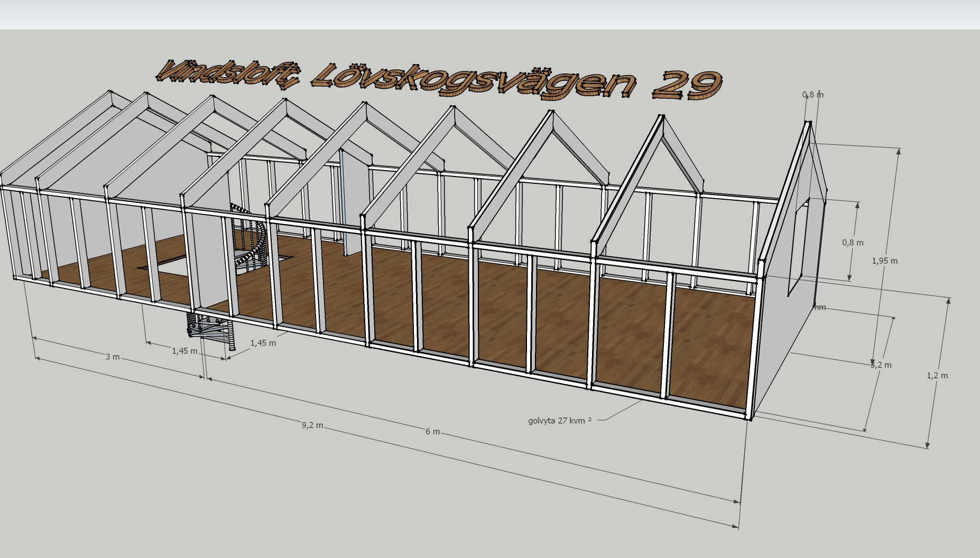The height and width of the screenshot is (558, 980).
Task: Pick the 1,95 m height dimension label
Action: point(884,261)
